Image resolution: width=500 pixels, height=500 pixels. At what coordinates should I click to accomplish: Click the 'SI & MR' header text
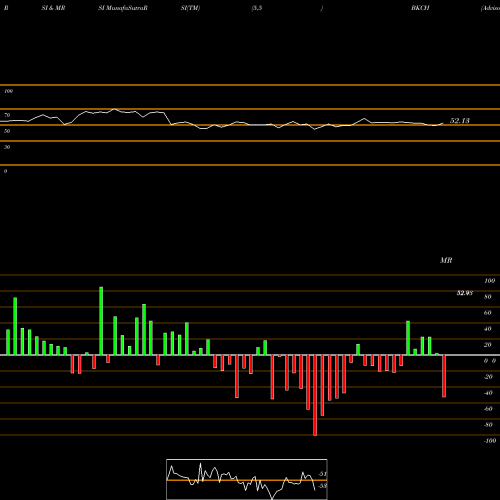coord(53,8)
